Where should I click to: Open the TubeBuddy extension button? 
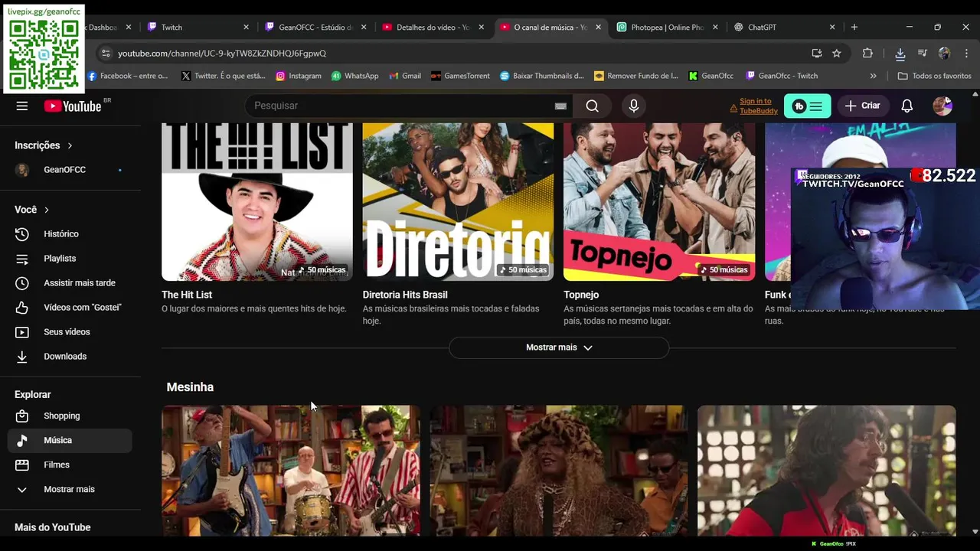pyautogui.click(x=807, y=106)
